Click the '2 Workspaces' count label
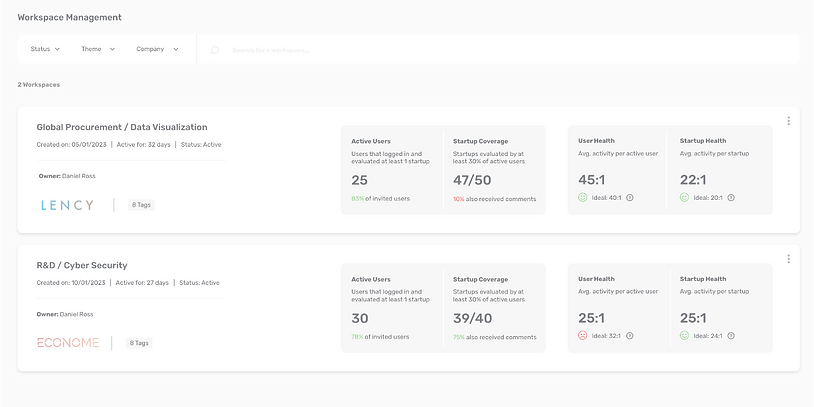 pyautogui.click(x=39, y=85)
